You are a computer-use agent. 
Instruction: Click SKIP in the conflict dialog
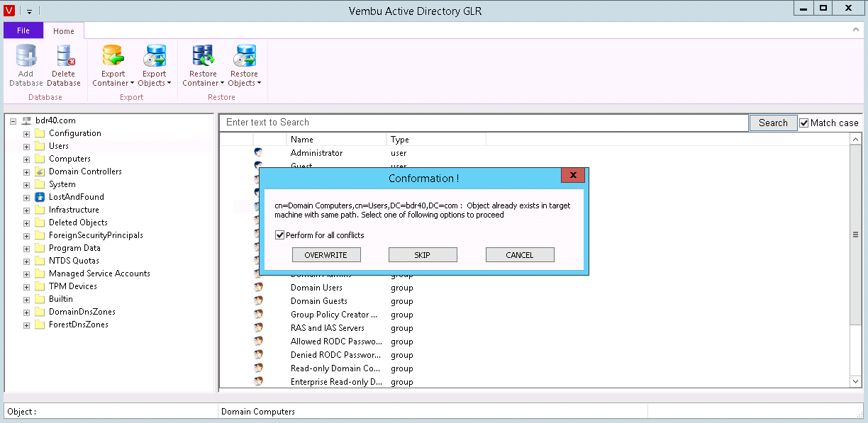tap(423, 255)
